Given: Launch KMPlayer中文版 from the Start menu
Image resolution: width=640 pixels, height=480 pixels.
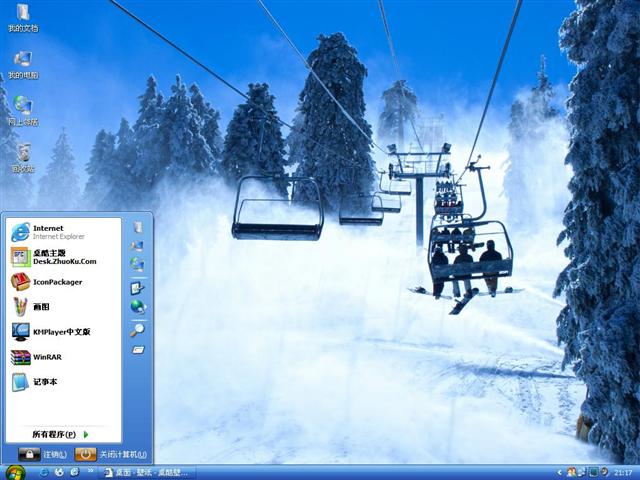Looking at the screenshot, I should 63,332.
